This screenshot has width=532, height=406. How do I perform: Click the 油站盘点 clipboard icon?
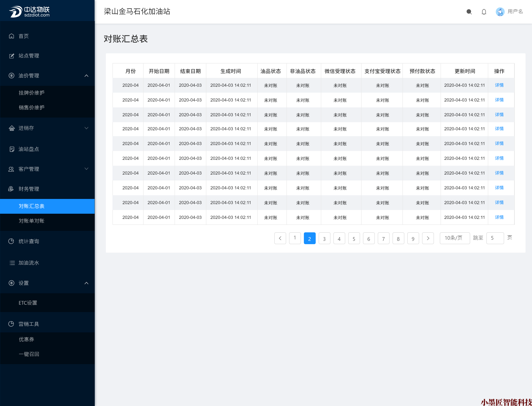pos(11,149)
